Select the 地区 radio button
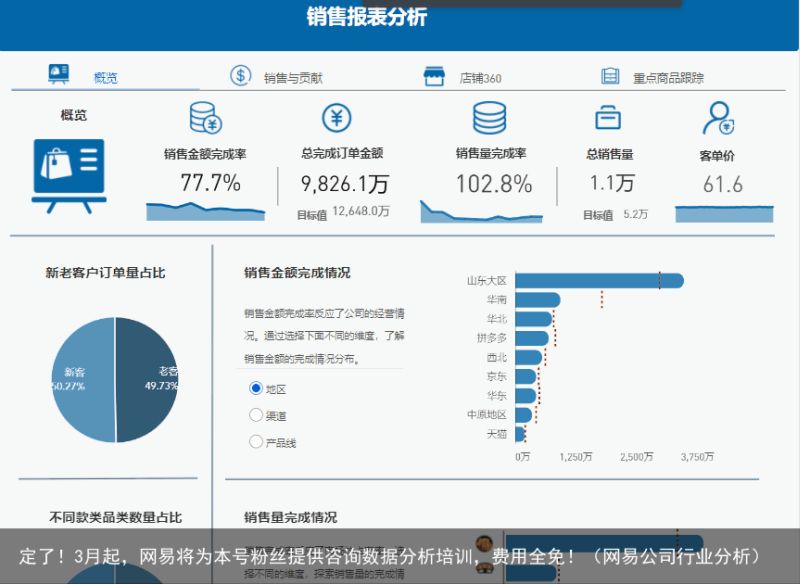Screen dimensions: 800x584 tap(256, 388)
